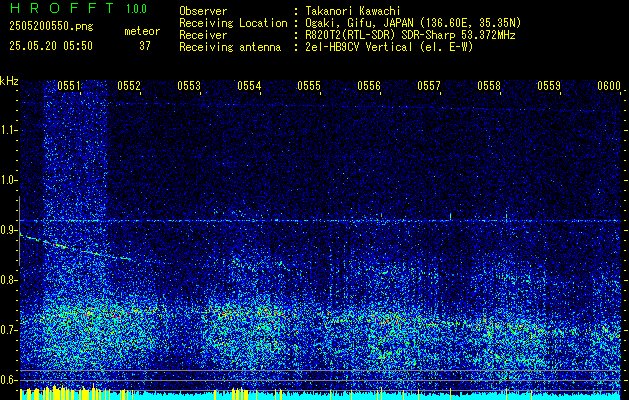Click the 1.1 frequency axis label
This screenshot has height=400, width=629.
coord(8,130)
